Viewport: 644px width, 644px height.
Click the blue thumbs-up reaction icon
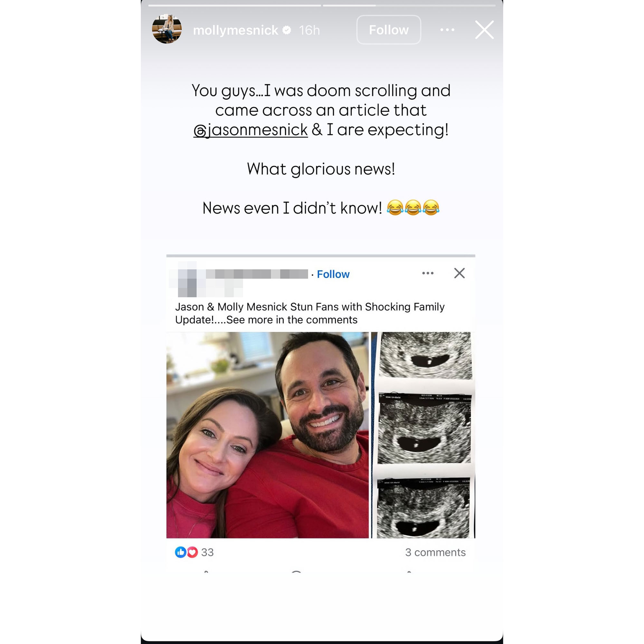[x=180, y=552]
